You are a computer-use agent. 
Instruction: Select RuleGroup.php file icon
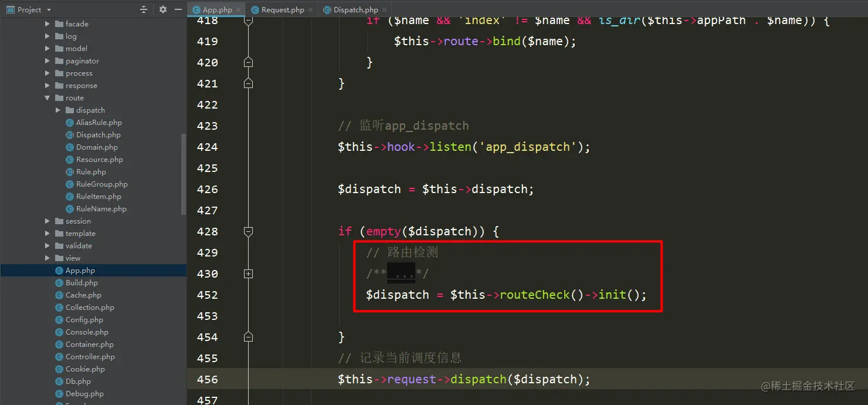point(70,184)
